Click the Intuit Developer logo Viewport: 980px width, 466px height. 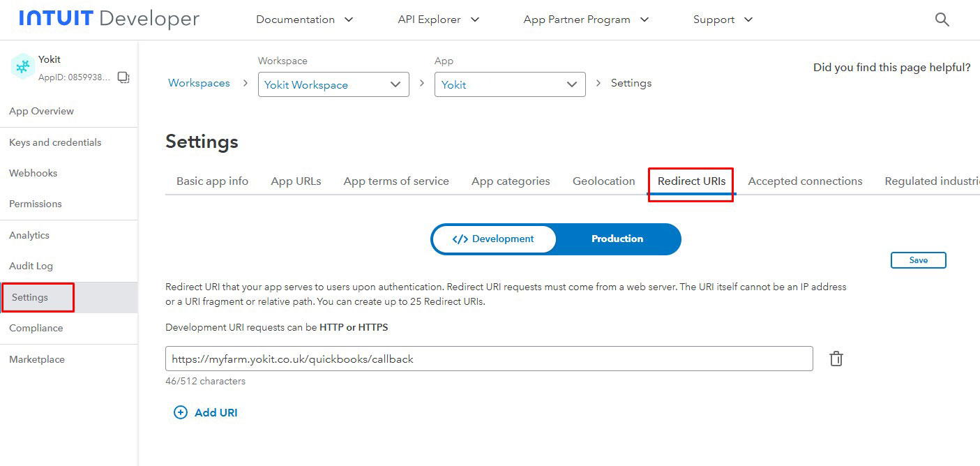tap(110, 19)
